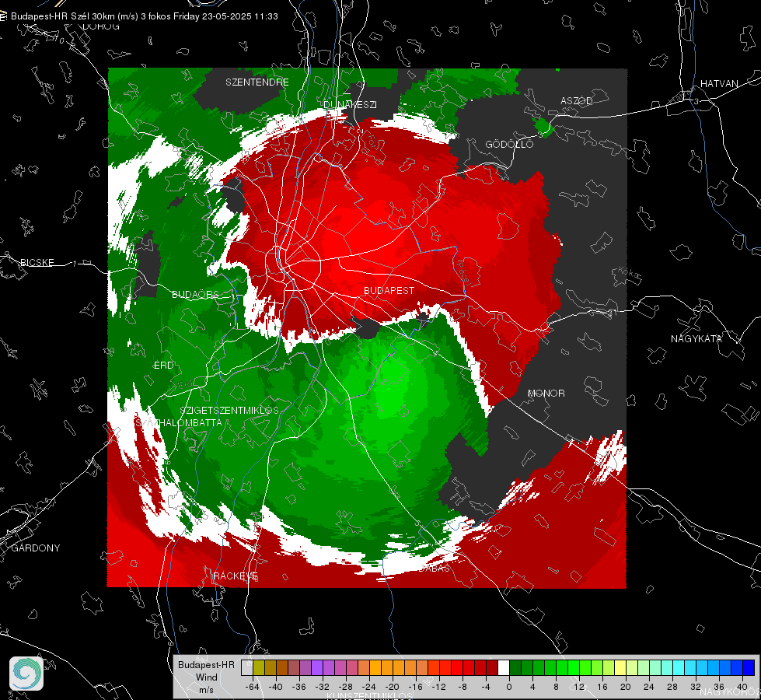Click the legend label 'Wind'
This screenshot has height=700, width=761.
click(x=206, y=677)
